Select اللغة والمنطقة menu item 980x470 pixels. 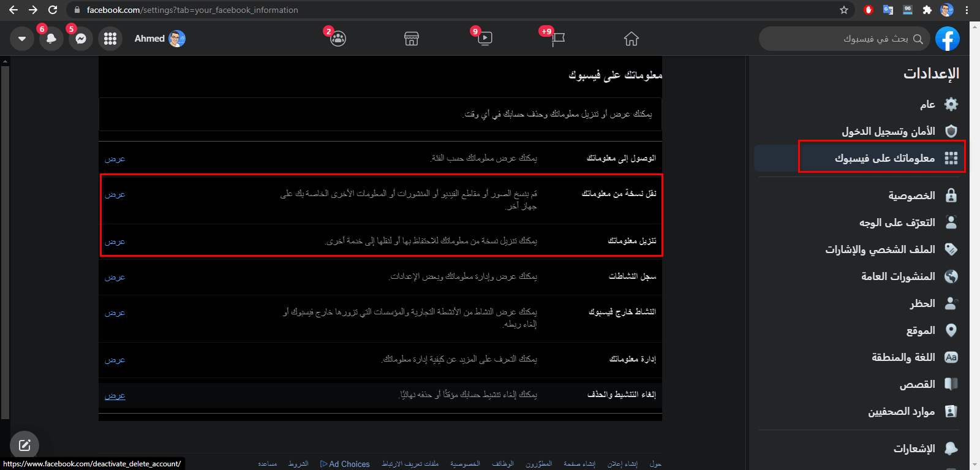[903, 357]
